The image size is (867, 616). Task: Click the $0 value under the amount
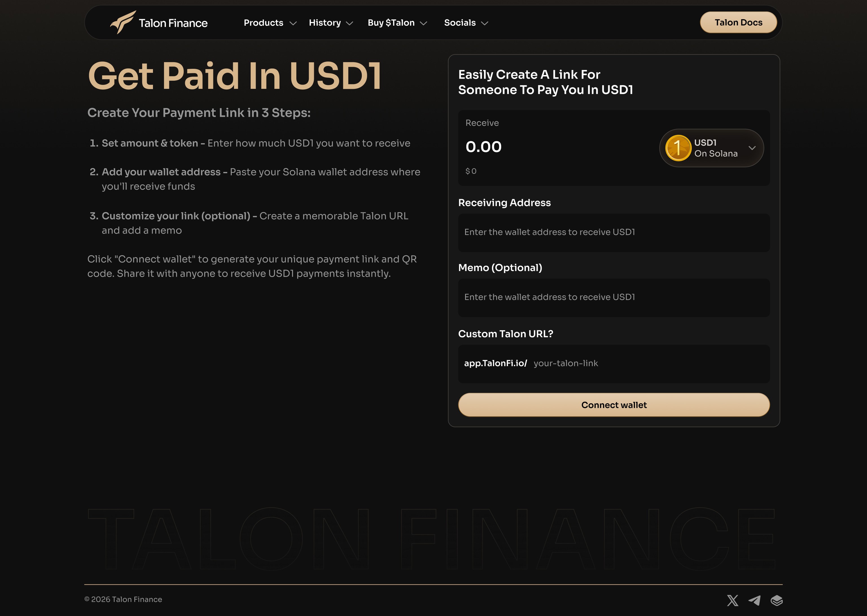(x=471, y=171)
